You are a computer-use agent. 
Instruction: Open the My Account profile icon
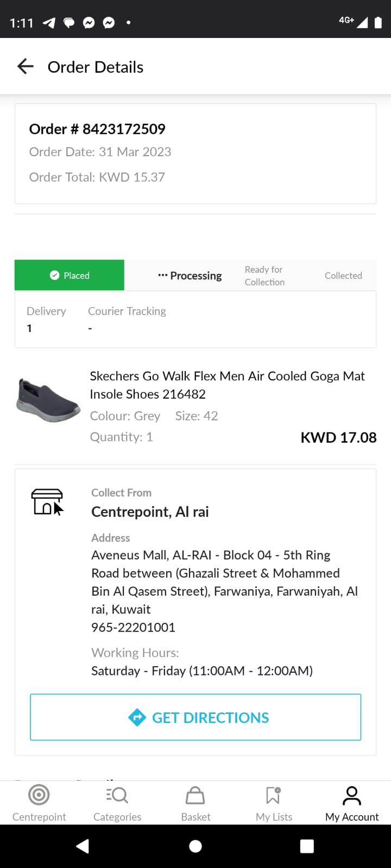tap(352, 796)
